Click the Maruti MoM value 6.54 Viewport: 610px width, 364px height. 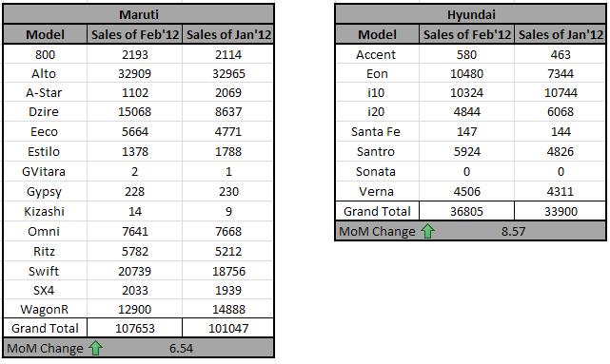pos(181,348)
